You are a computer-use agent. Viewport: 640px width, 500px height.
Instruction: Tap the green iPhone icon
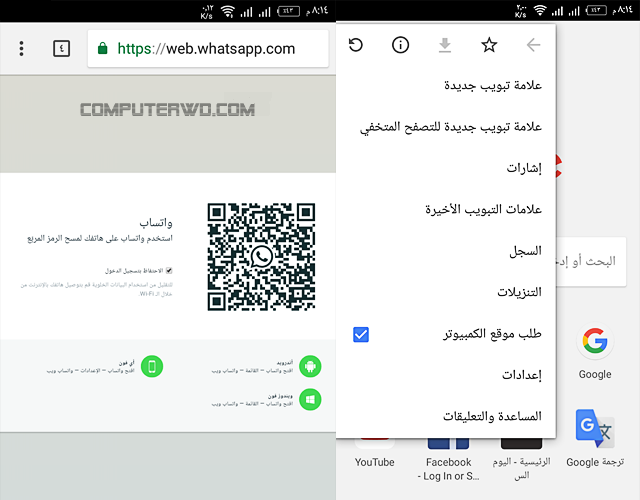[152, 366]
